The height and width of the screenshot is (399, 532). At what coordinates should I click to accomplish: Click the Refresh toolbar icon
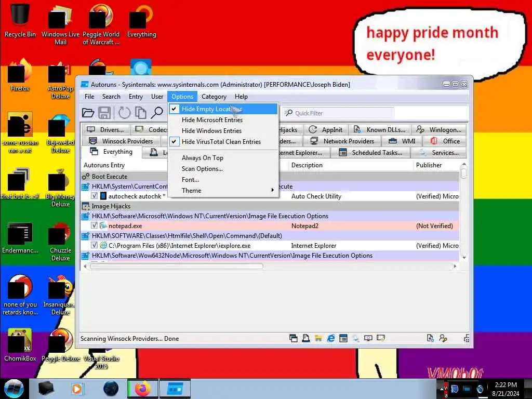coord(124,113)
